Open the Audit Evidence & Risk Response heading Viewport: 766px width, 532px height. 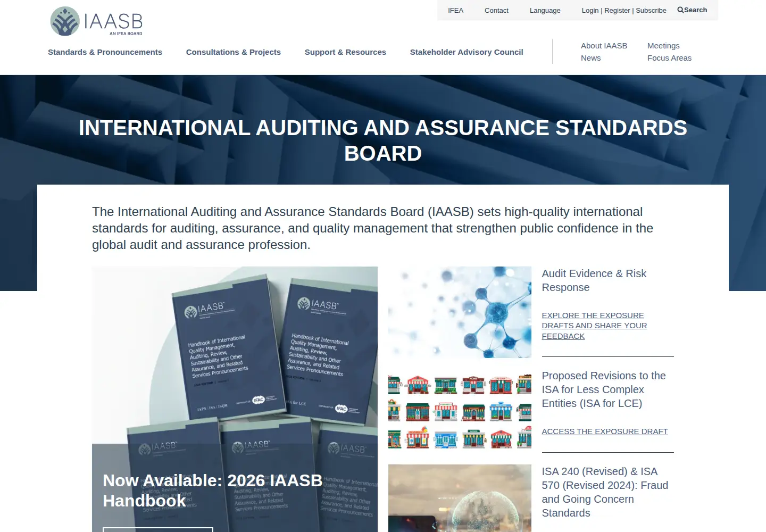594,280
